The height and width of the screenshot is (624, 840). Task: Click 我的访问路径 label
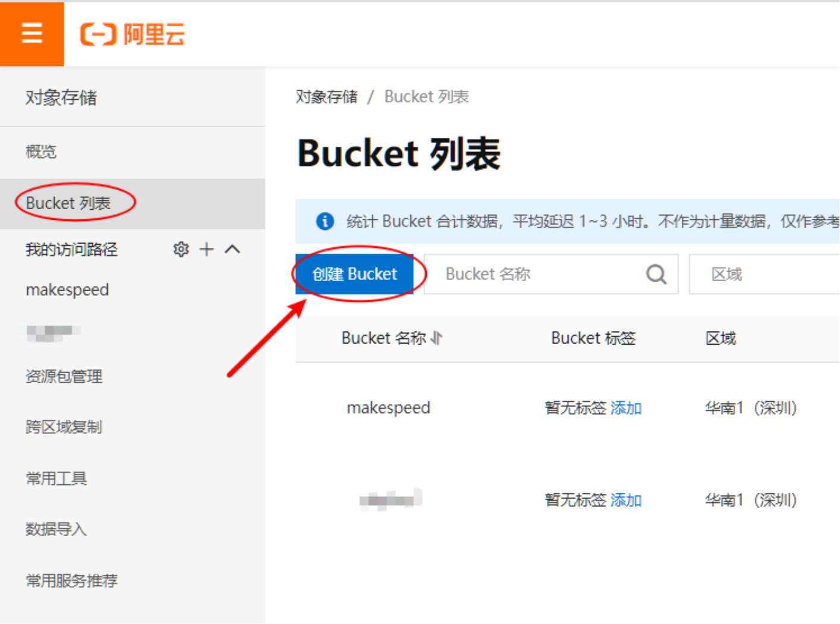(x=72, y=250)
